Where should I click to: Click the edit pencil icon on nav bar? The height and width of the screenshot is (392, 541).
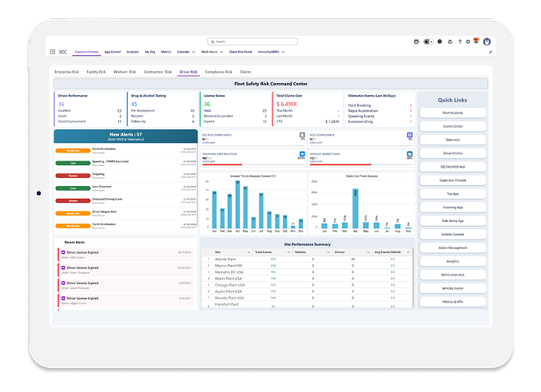coord(490,51)
